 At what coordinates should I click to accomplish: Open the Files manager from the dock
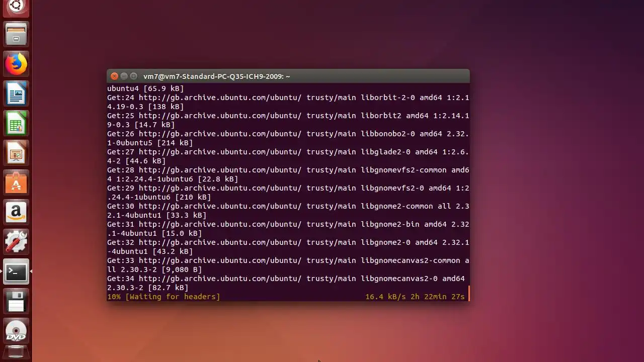click(16, 34)
